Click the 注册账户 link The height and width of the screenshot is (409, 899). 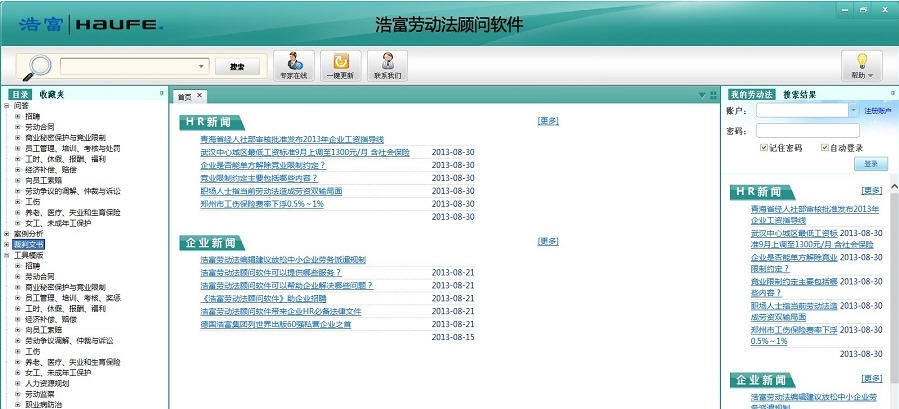(878, 111)
